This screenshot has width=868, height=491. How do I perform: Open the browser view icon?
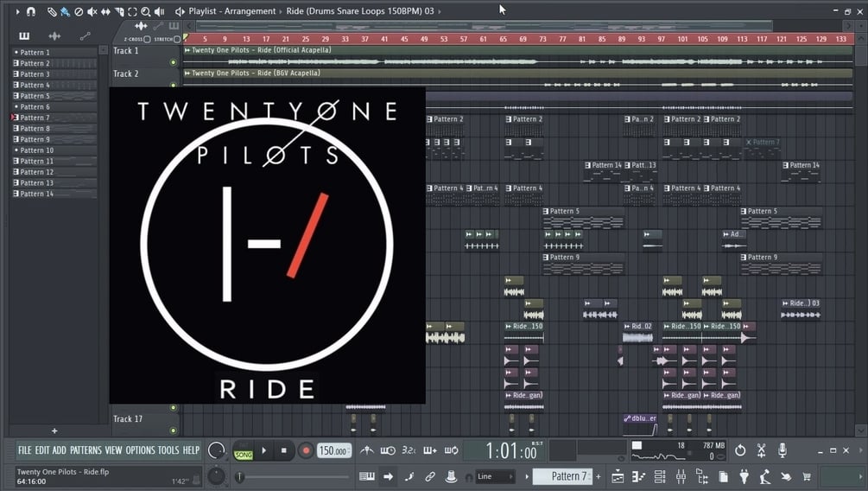pos(702,476)
